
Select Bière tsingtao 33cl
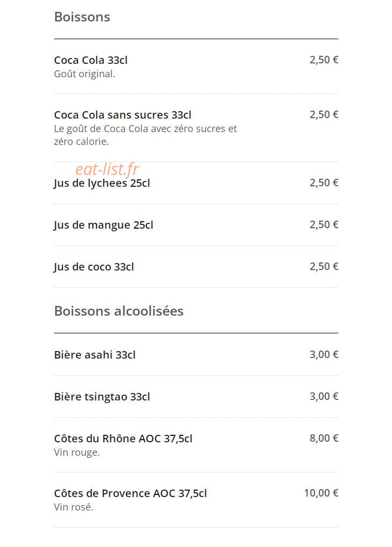coord(196,396)
